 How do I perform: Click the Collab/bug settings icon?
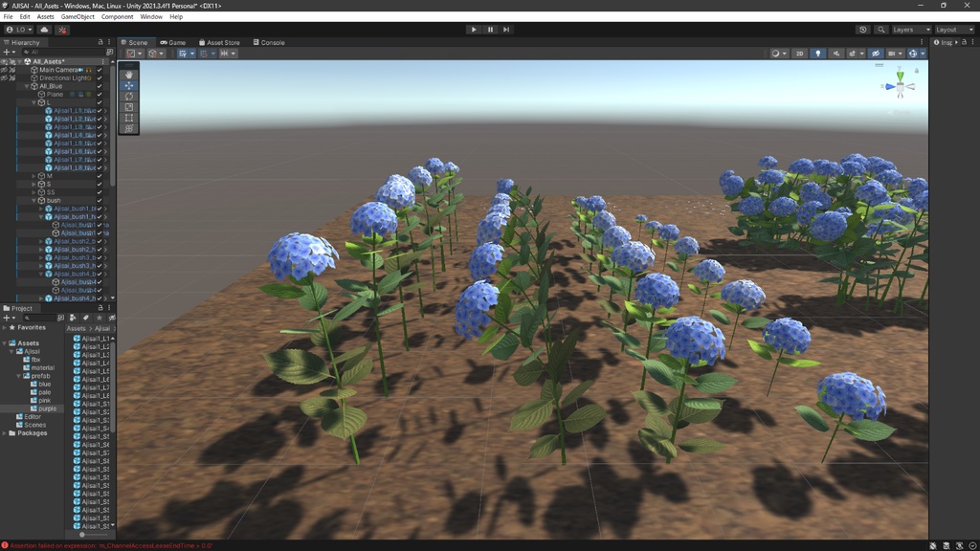click(x=62, y=30)
